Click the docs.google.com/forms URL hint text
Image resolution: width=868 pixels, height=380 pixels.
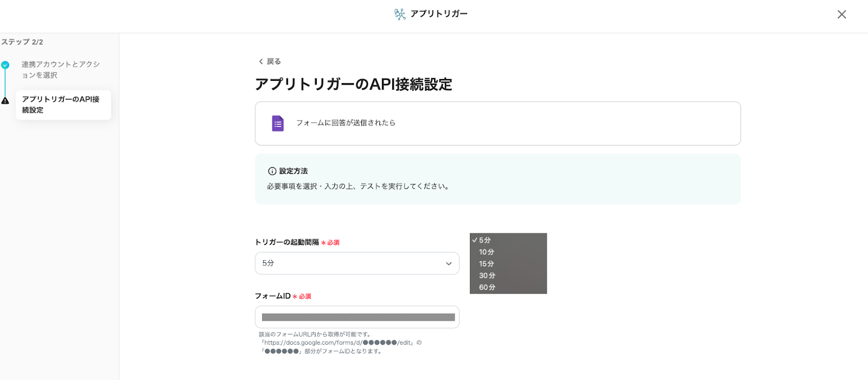coord(340,343)
